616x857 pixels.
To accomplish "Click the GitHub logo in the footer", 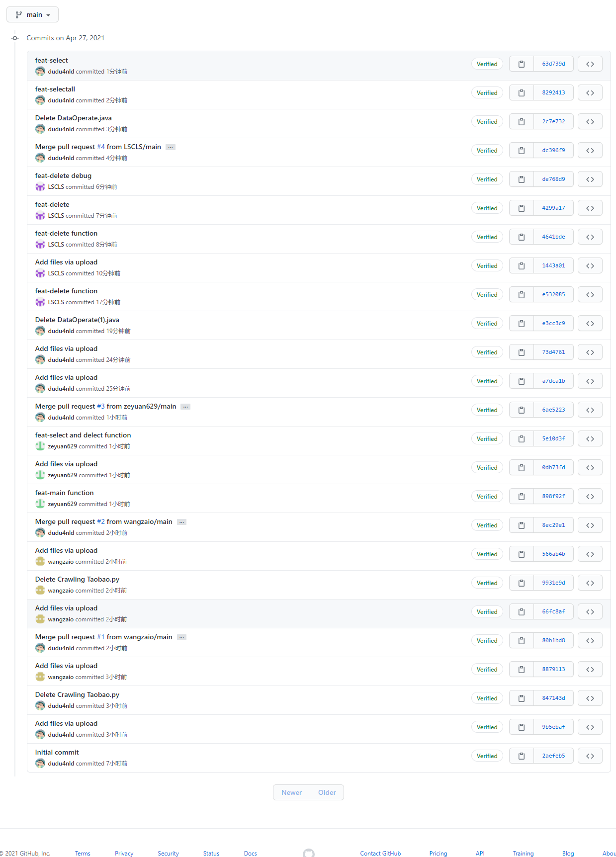I will click(x=309, y=853).
